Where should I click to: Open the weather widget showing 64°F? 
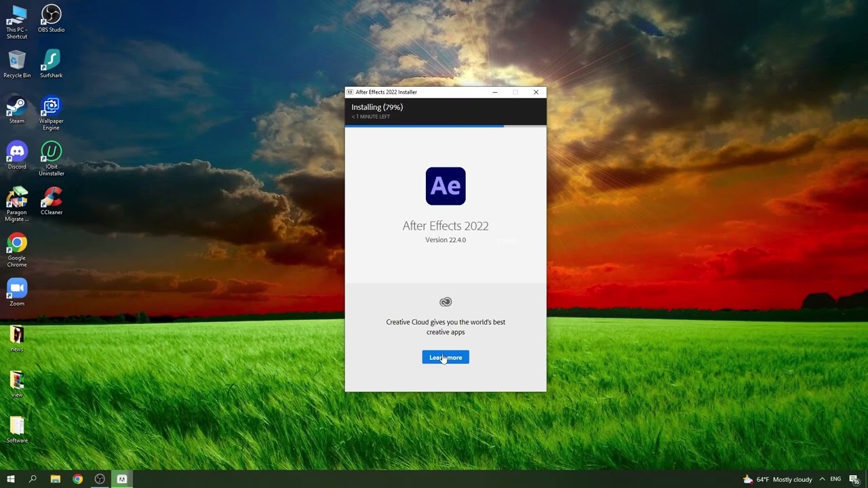pos(777,479)
